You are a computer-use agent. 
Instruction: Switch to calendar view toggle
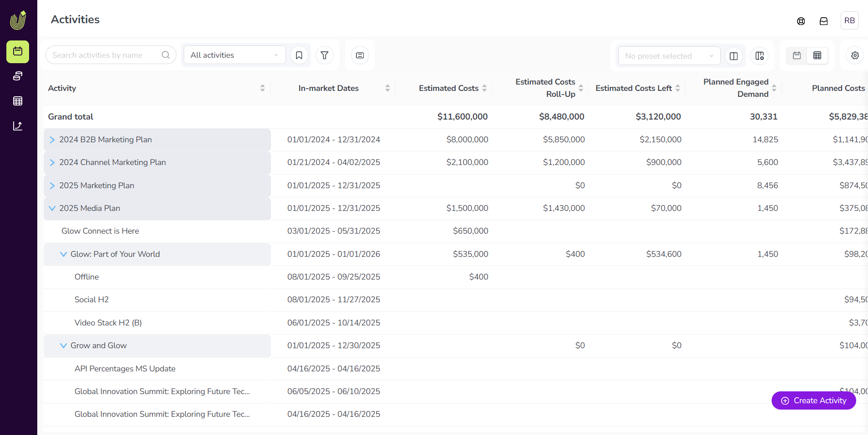coord(797,55)
